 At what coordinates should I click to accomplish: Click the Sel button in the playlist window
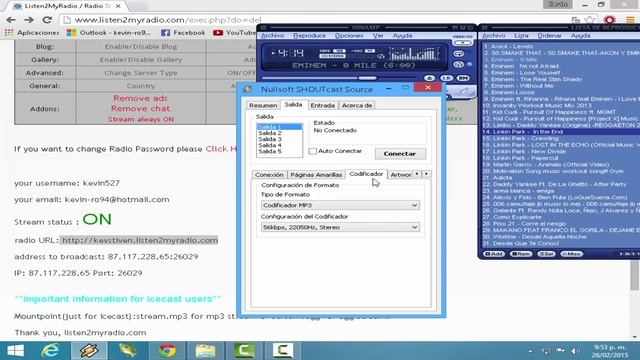click(x=546, y=253)
